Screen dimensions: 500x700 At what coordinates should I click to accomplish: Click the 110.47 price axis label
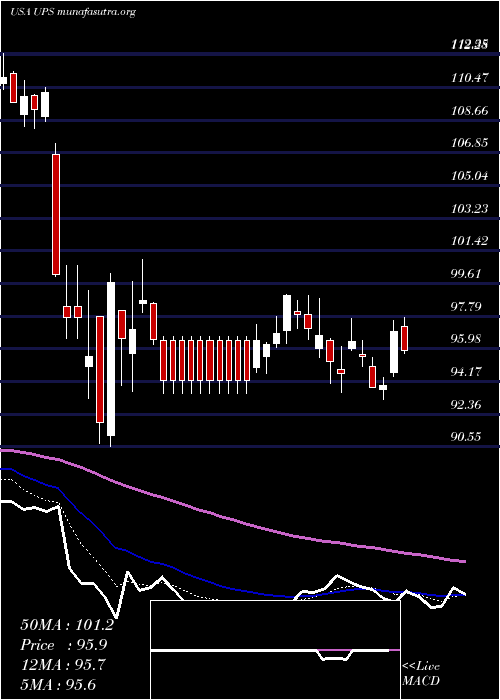click(469, 78)
